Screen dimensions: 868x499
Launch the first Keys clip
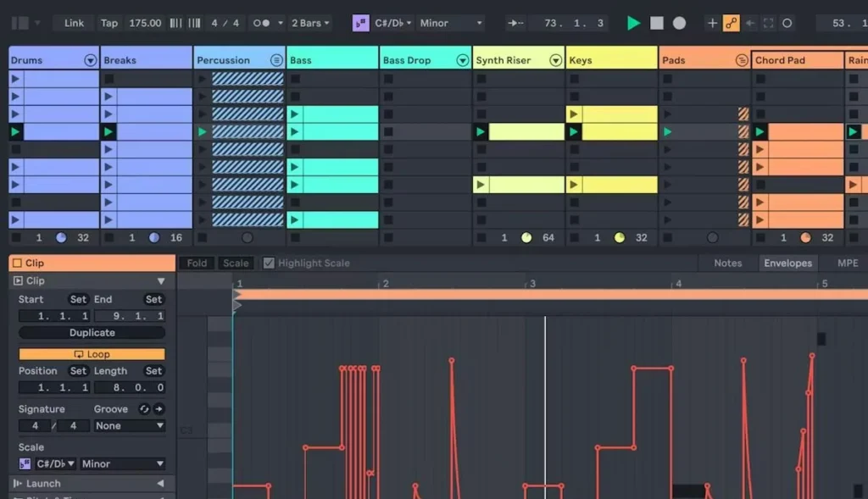(x=574, y=114)
